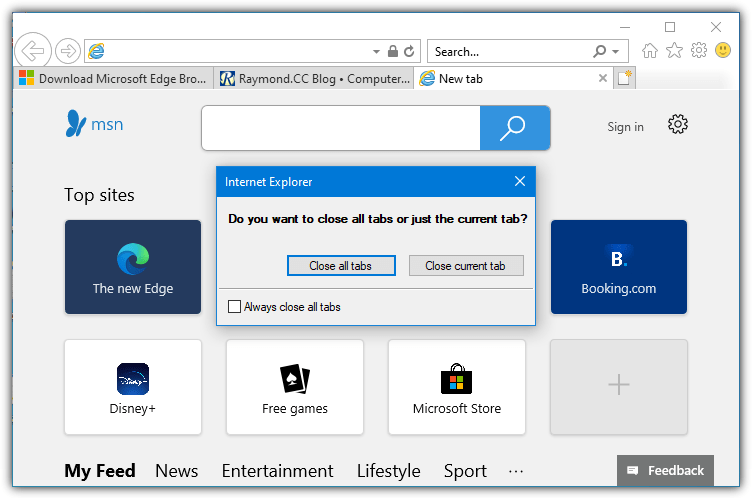
Task: Open the Home page icon
Action: click(x=650, y=50)
